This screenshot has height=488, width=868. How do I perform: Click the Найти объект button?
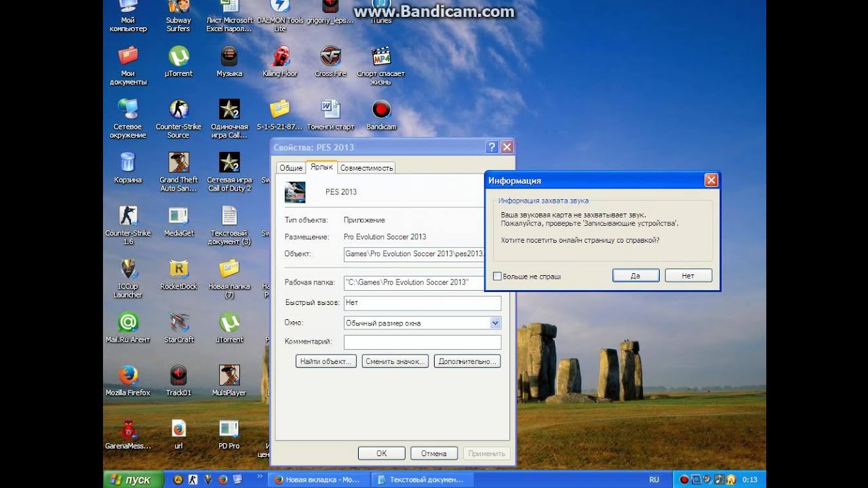(x=326, y=361)
